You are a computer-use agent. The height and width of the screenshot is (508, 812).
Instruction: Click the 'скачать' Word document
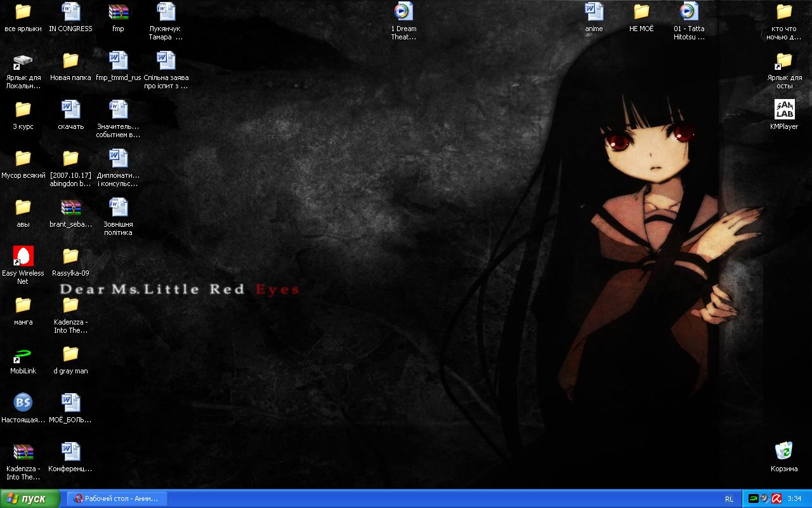tap(70, 109)
